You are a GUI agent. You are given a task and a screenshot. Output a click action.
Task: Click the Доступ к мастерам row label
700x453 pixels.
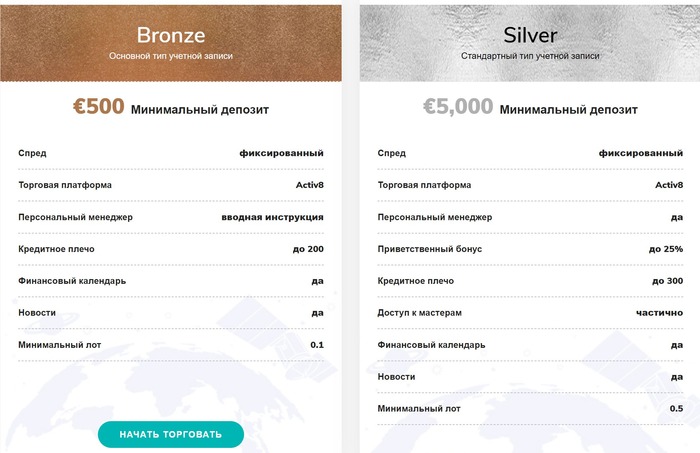(420, 313)
